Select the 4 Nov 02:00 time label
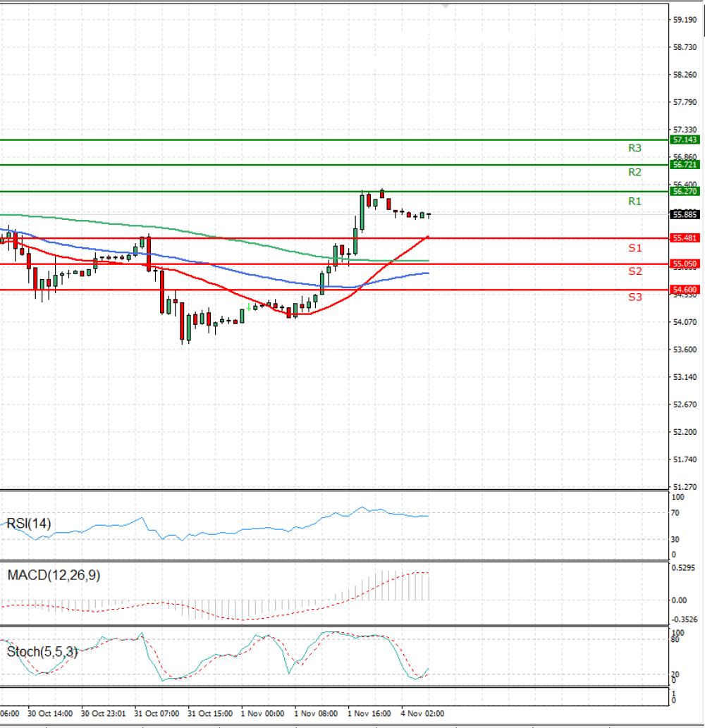Viewport: 705px width, 728px height. pyautogui.click(x=423, y=714)
